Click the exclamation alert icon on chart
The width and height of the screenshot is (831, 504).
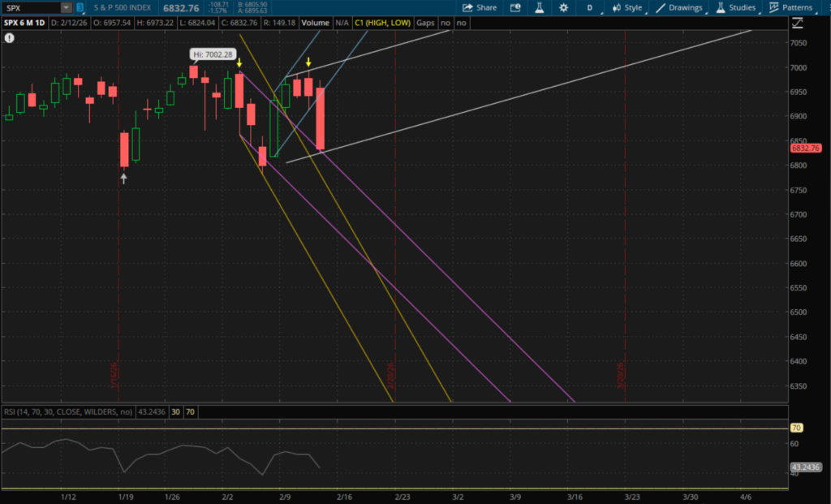point(9,38)
